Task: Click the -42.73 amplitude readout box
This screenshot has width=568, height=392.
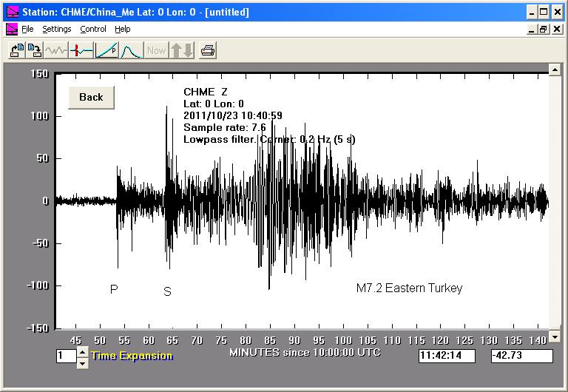Action: (521, 356)
